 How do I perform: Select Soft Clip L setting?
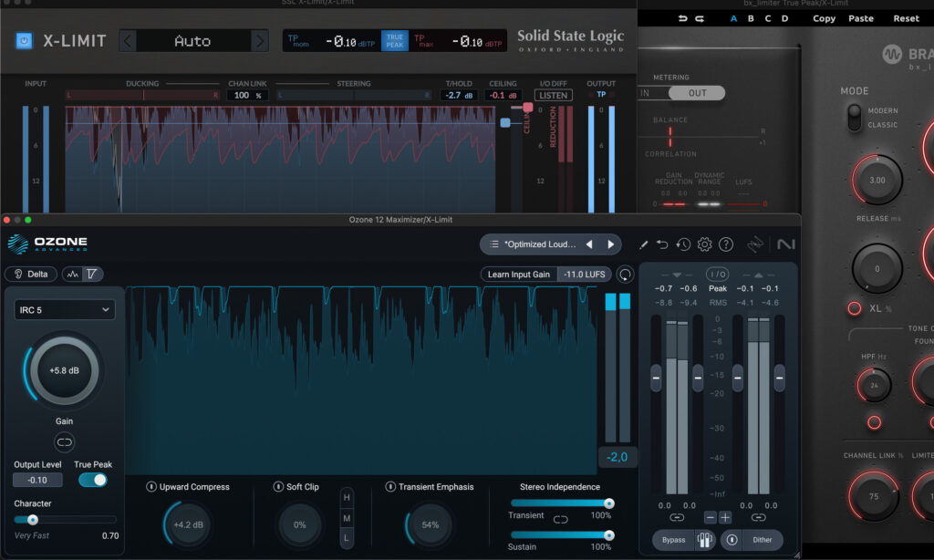[347, 538]
